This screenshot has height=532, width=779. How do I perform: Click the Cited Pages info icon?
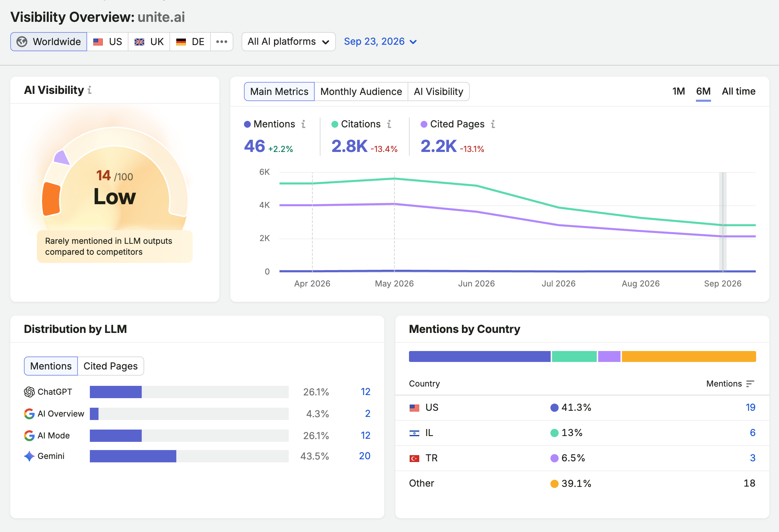[x=493, y=124]
